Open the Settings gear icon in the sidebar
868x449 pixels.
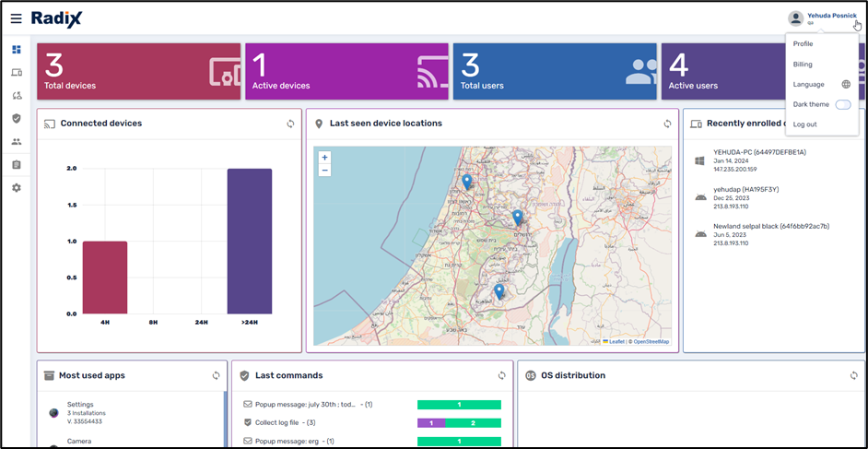[16, 187]
